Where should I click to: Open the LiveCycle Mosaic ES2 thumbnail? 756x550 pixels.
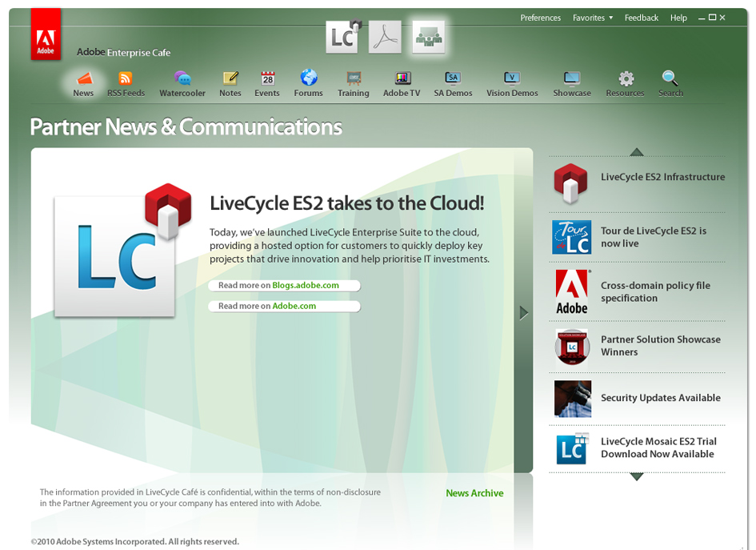coord(573,448)
